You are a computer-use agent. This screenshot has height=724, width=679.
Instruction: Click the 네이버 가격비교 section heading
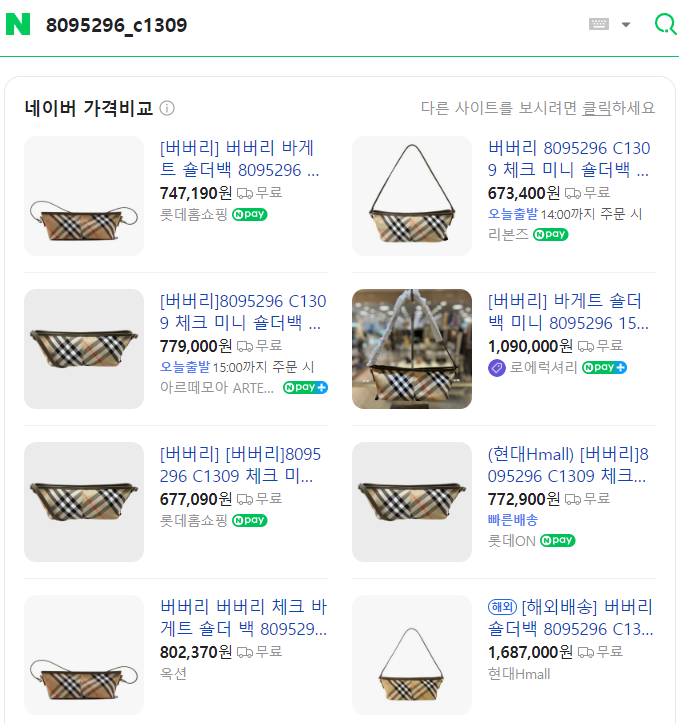tap(88, 108)
